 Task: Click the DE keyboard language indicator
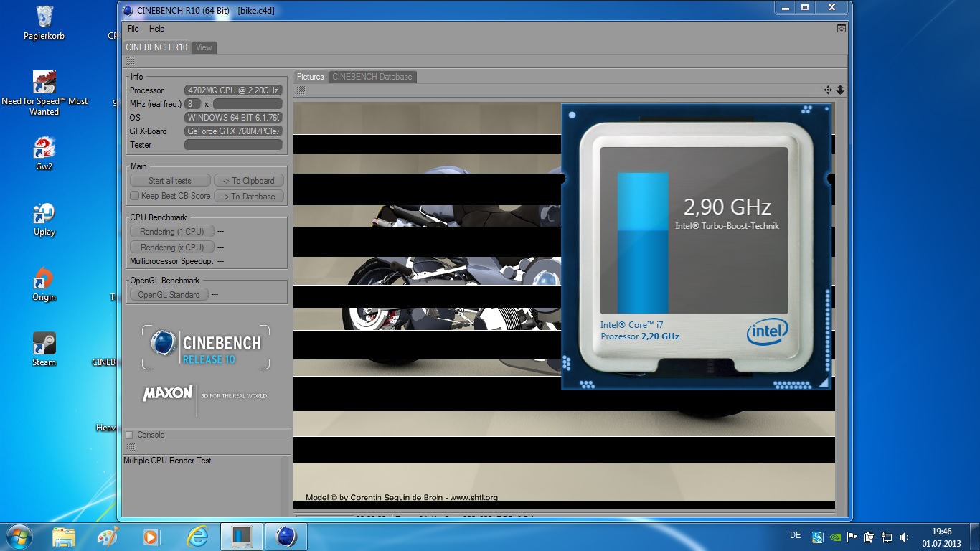pos(795,535)
